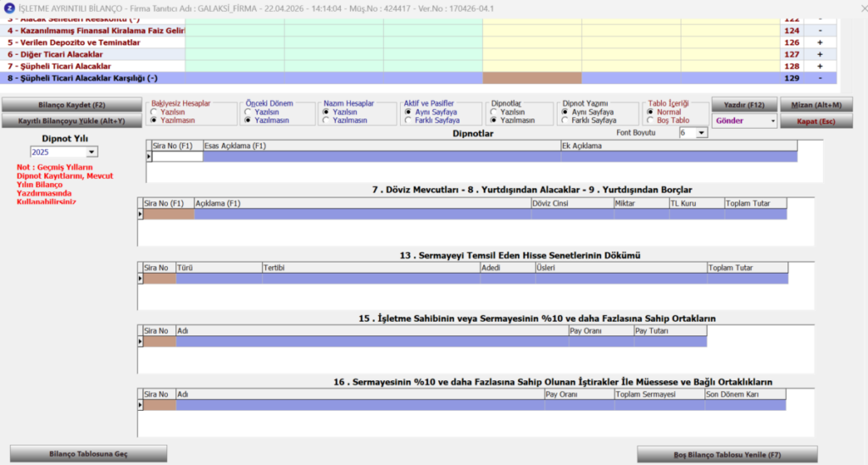Click Son Dönem Karı cell in section 16
868x465 pixels.
pyautogui.click(x=745, y=405)
